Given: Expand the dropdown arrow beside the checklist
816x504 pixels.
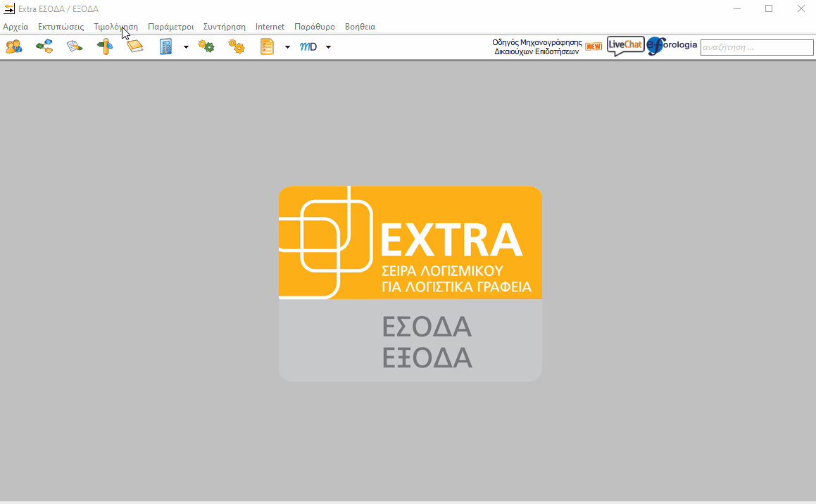Looking at the screenshot, I should [287, 47].
